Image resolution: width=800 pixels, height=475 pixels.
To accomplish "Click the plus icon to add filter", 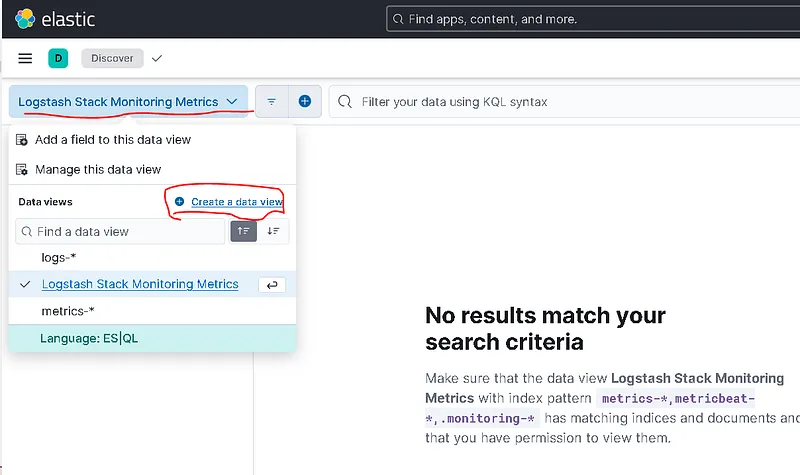I will 305,102.
